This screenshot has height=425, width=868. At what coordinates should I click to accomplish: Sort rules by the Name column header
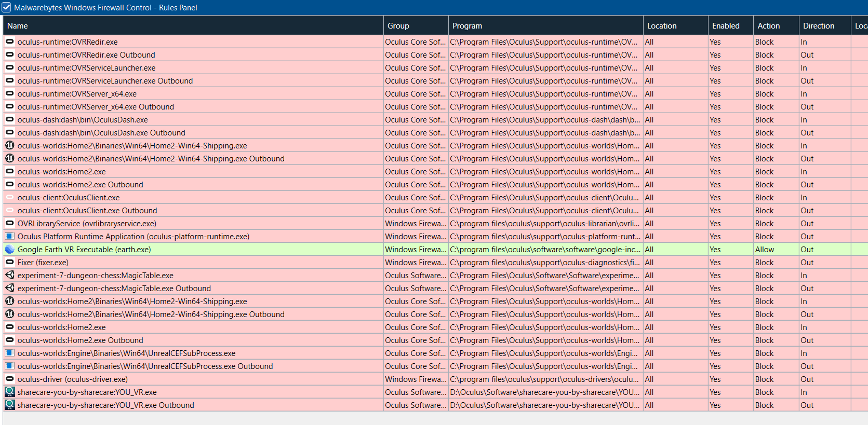(x=193, y=25)
